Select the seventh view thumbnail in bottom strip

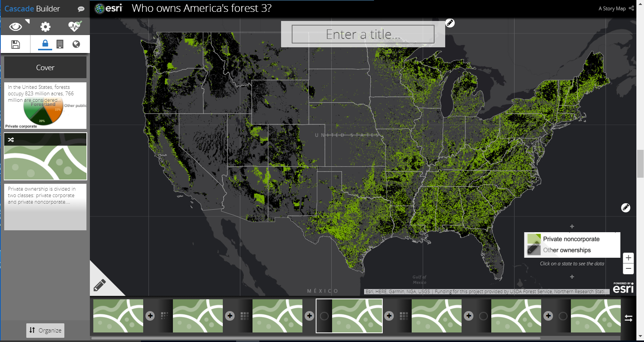pos(596,316)
